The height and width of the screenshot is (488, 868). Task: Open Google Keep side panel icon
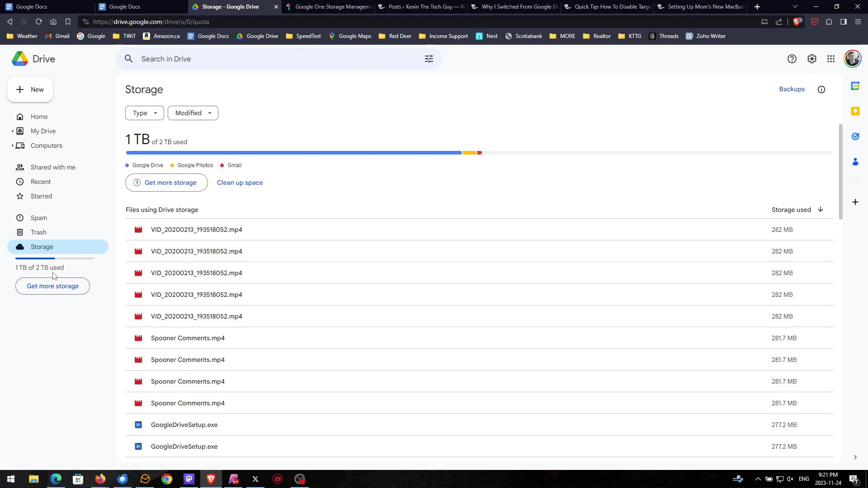[x=855, y=111]
